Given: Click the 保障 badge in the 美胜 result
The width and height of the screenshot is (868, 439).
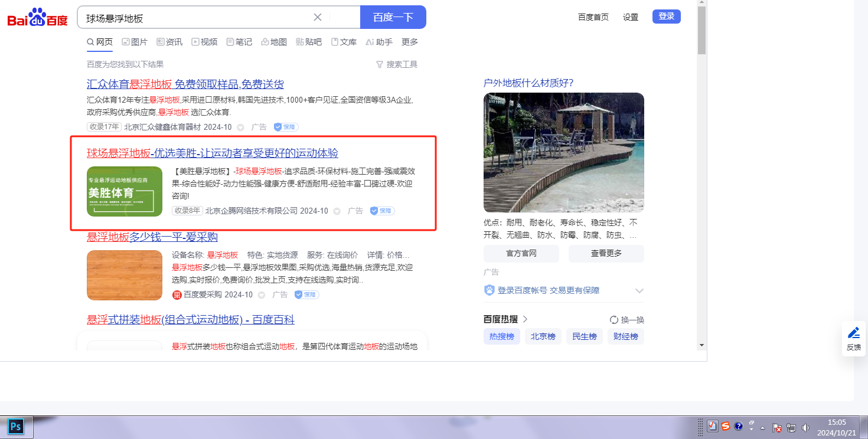Looking at the screenshot, I should tap(382, 211).
